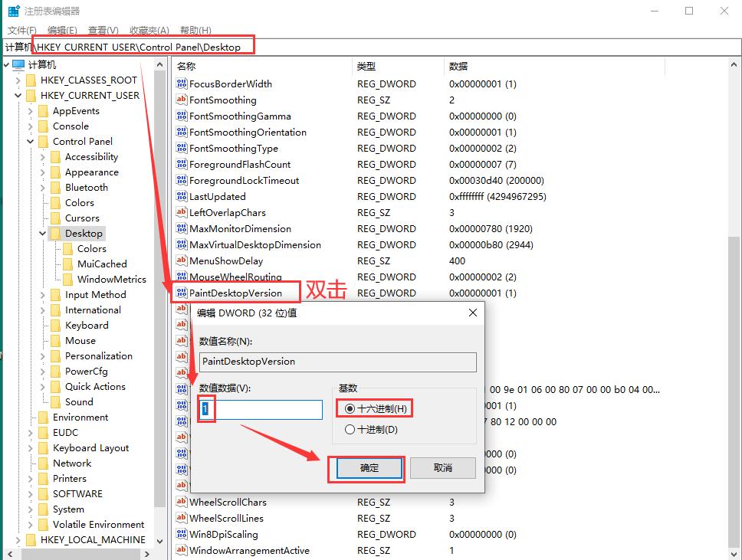The image size is (742, 560).
Task: Select the Volatile Environment key
Action: coord(98,525)
